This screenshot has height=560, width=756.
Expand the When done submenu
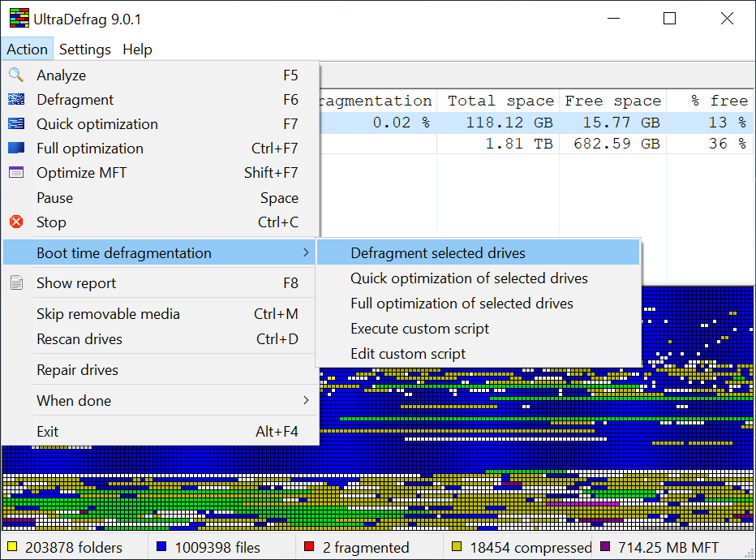pyautogui.click(x=305, y=401)
